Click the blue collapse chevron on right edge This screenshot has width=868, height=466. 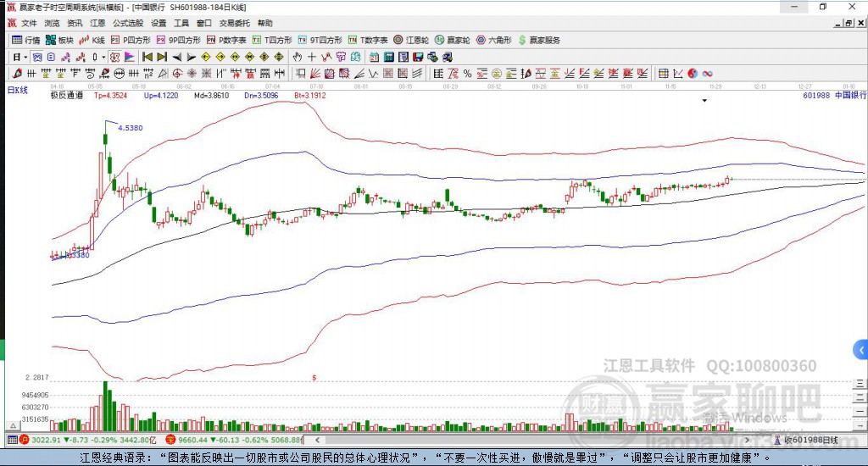click(861, 350)
